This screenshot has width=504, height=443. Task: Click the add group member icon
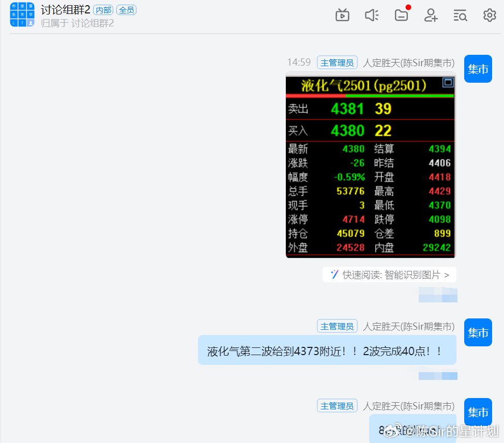click(x=431, y=15)
